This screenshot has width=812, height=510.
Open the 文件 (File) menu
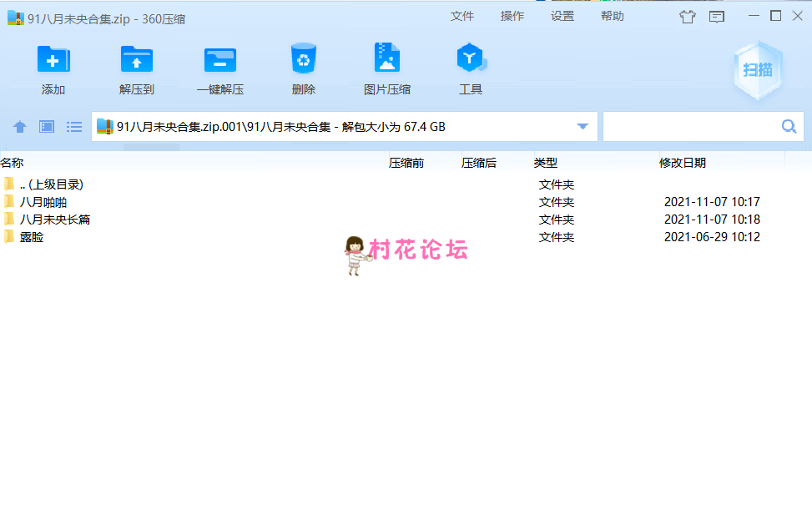462,16
